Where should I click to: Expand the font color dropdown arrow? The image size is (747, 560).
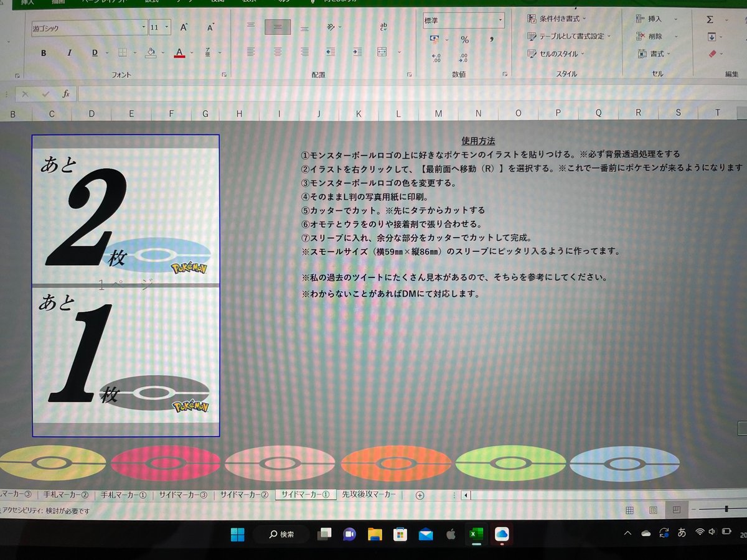point(192,53)
